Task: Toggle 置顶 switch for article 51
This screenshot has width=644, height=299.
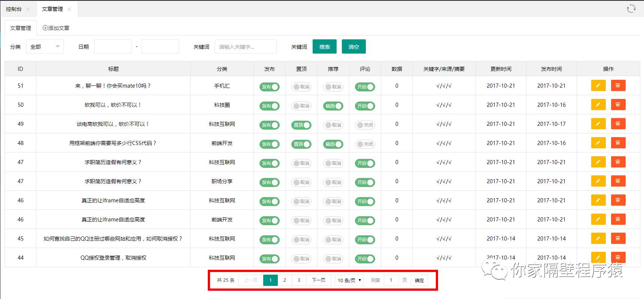Action: (x=301, y=87)
